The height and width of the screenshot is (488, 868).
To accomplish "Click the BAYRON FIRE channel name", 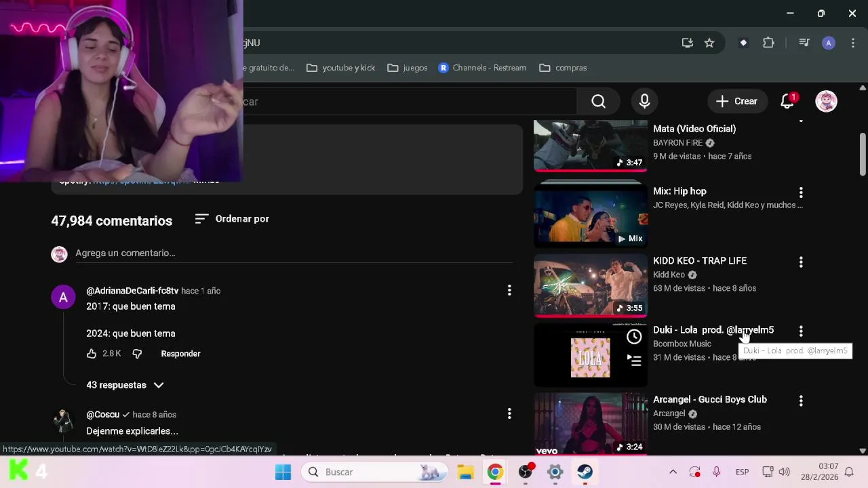I will point(677,143).
